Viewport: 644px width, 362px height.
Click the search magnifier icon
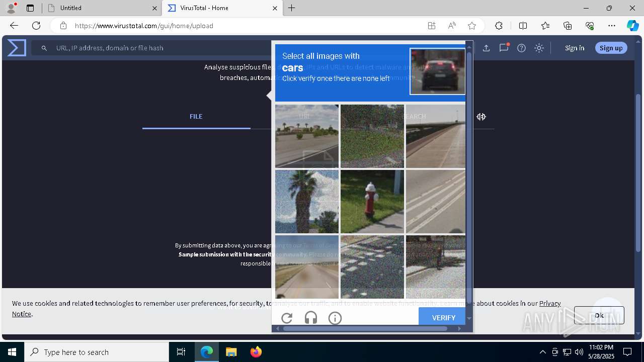click(44, 48)
